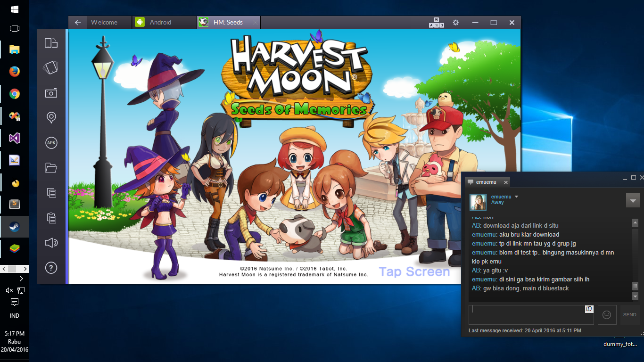Screen dimensions: 644x362
Task: Click emuemu's avatar picture in chat
Action: click(x=478, y=202)
